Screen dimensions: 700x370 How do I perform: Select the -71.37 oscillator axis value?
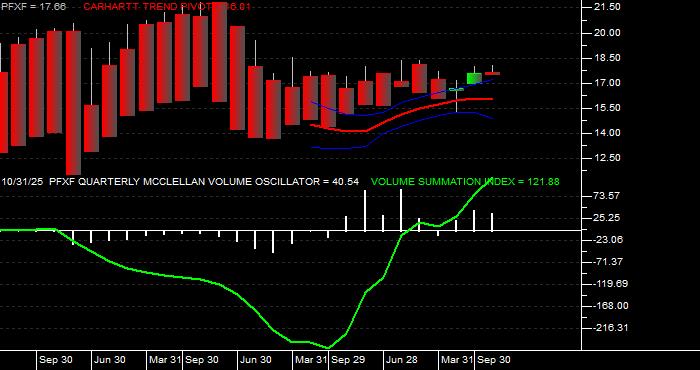tap(608, 262)
